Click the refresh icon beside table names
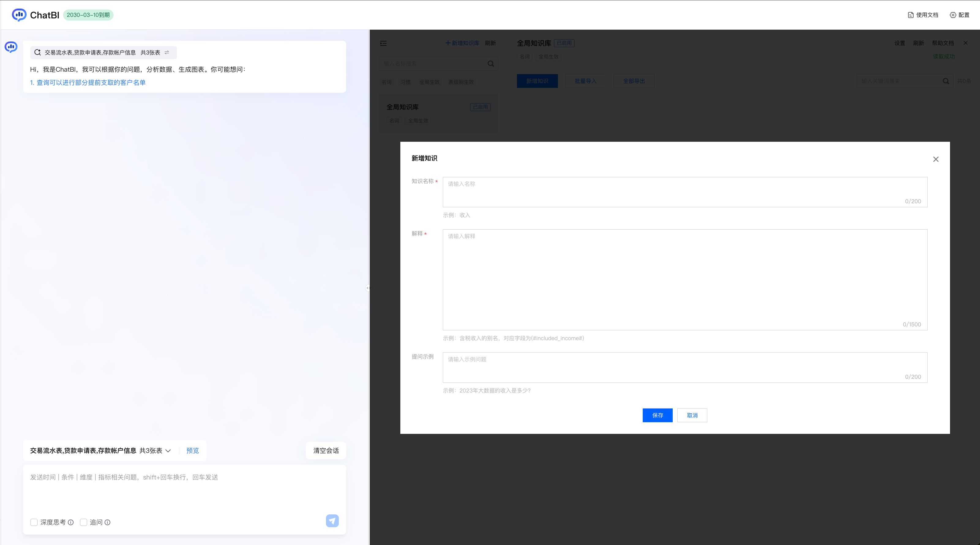980x545 pixels. [x=37, y=53]
